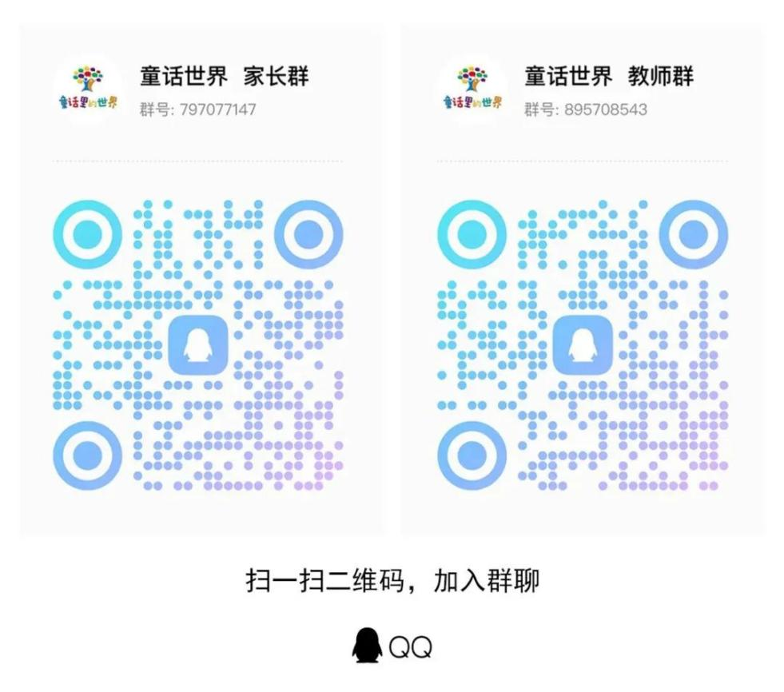784x692 pixels.
Task: Click group number 895708543
Action: pyautogui.click(x=606, y=109)
